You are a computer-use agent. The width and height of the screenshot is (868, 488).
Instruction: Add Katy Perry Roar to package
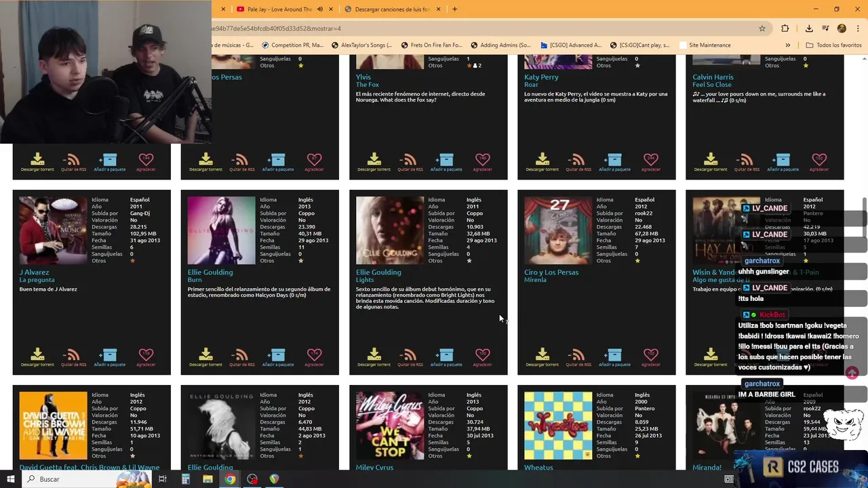tap(614, 162)
